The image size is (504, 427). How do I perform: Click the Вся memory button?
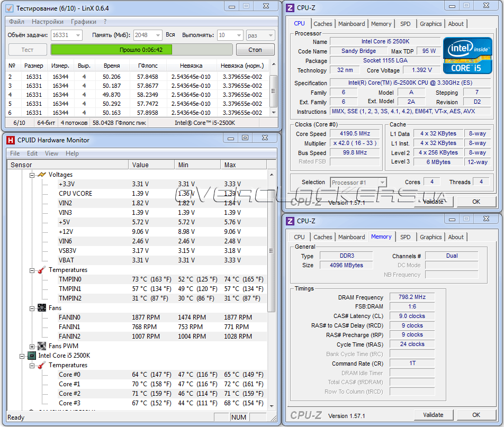click(x=170, y=35)
